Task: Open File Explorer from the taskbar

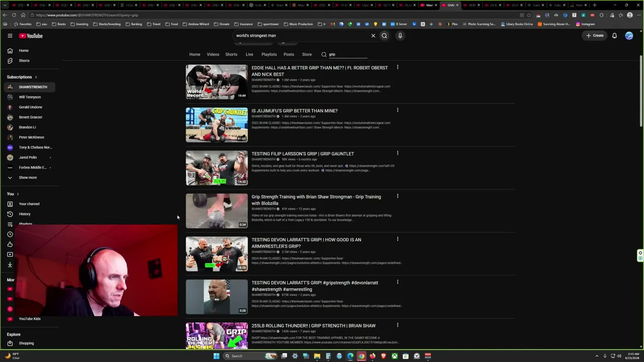Action: pos(317,356)
